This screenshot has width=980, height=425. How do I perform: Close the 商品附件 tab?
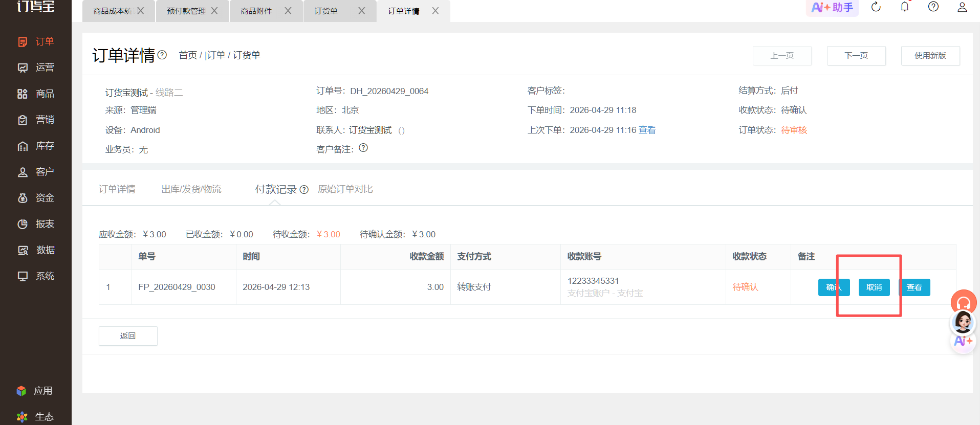[288, 11]
